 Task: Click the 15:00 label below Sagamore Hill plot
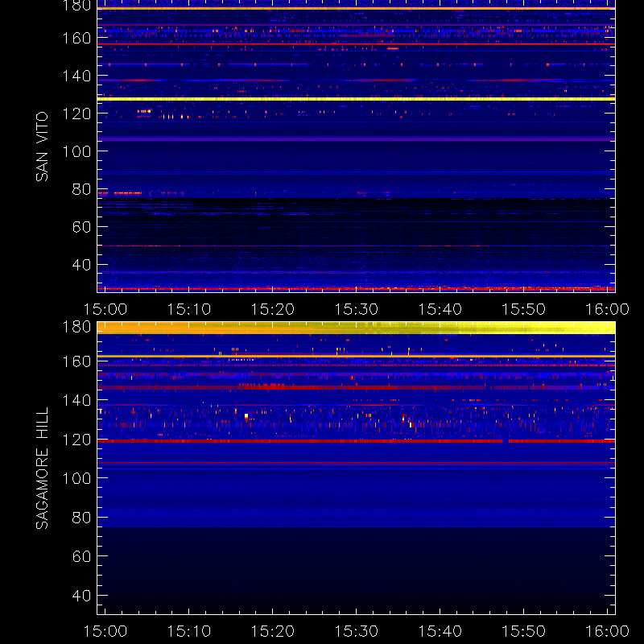[x=105, y=631]
